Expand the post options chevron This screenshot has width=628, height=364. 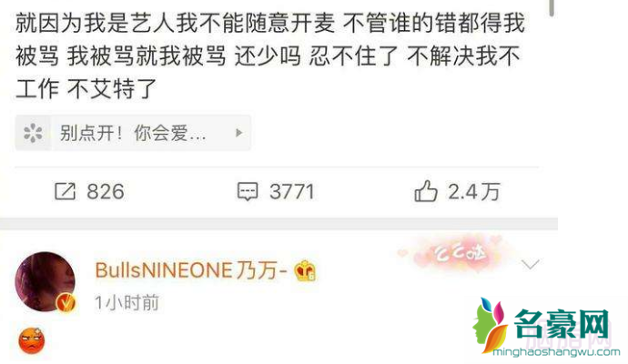pos(531,264)
